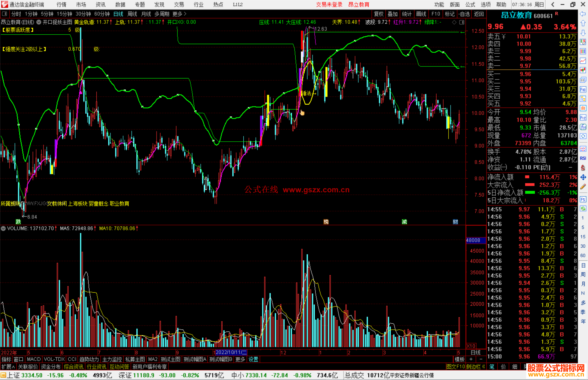Select the pencil drawing tool icon
588x380 pixels.
tap(583, 187)
